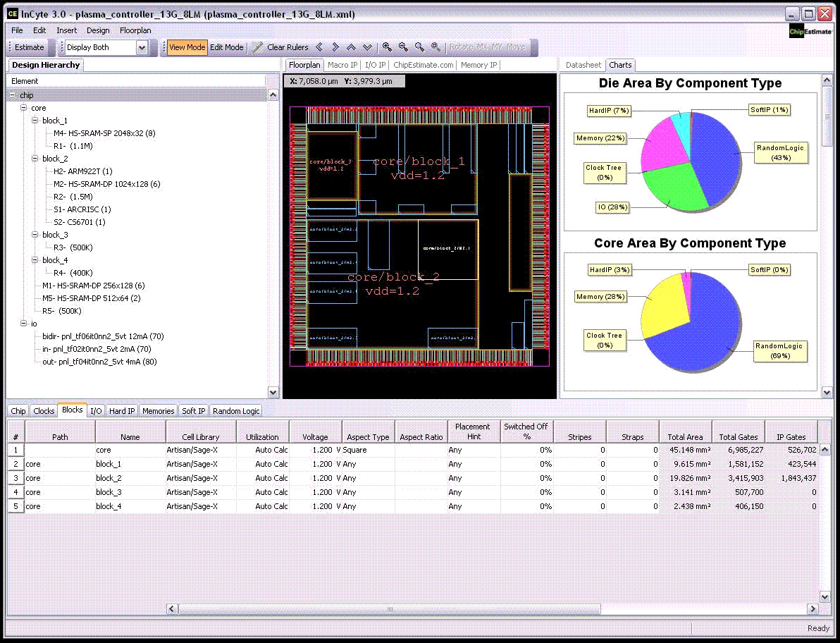This screenshot has width=840, height=643.
Task: Click the ChipEstimate logo
Action: pyautogui.click(x=811, y=32)
